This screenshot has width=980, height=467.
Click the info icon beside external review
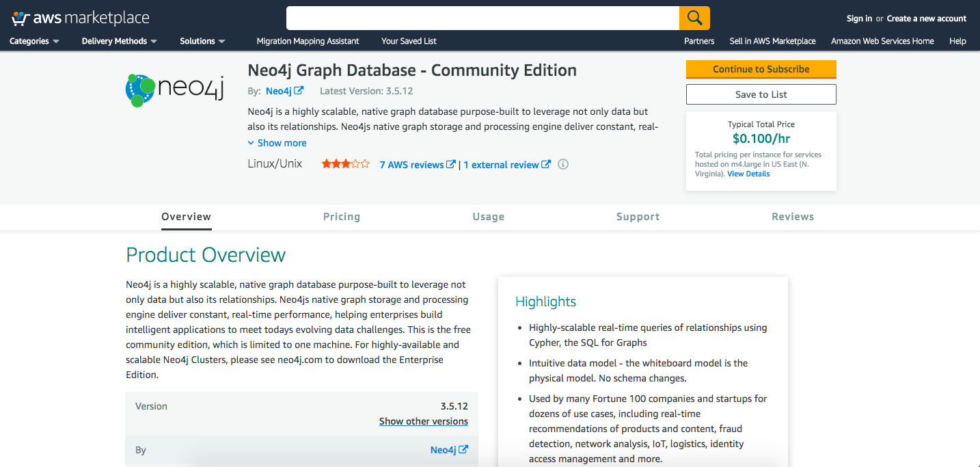point(563,164)
